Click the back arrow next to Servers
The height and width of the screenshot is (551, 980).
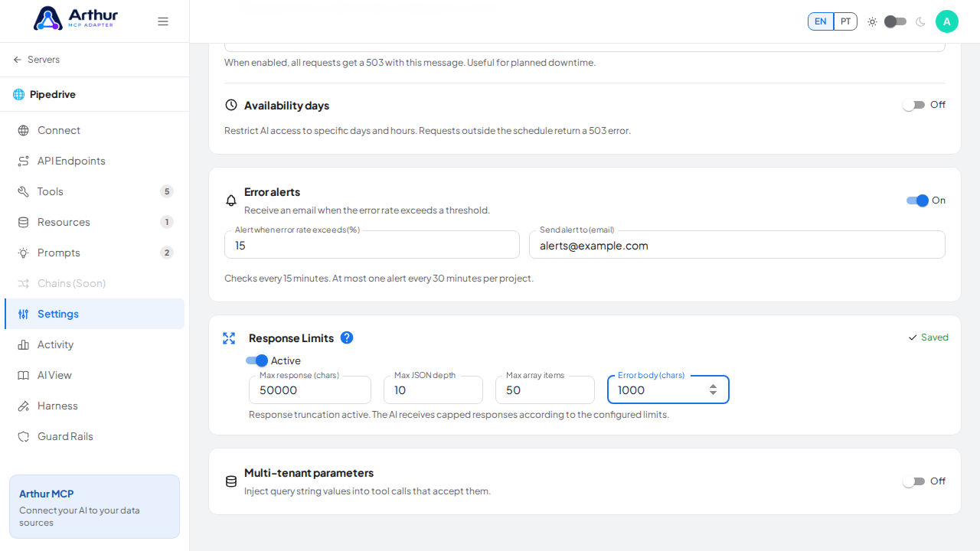(18, 60)
